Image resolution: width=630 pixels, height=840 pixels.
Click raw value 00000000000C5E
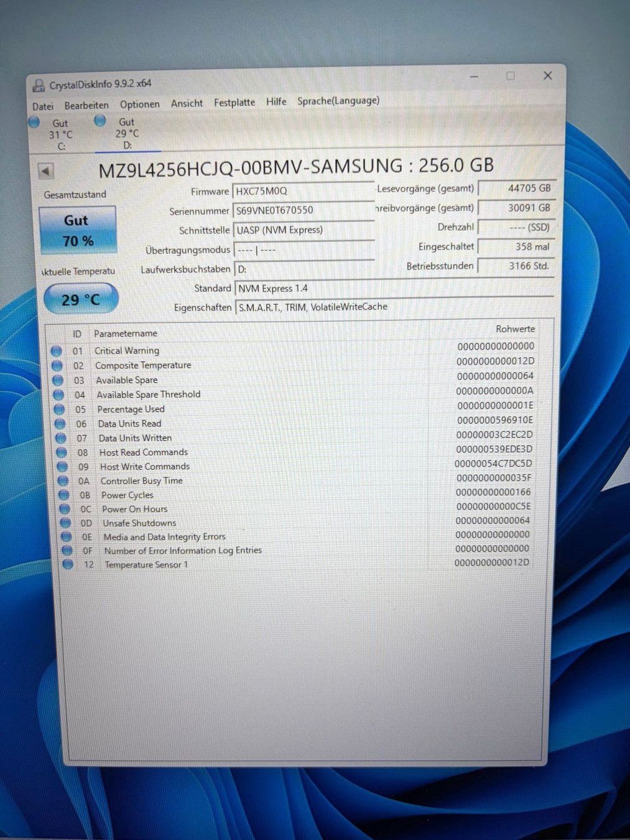point(493,506)
